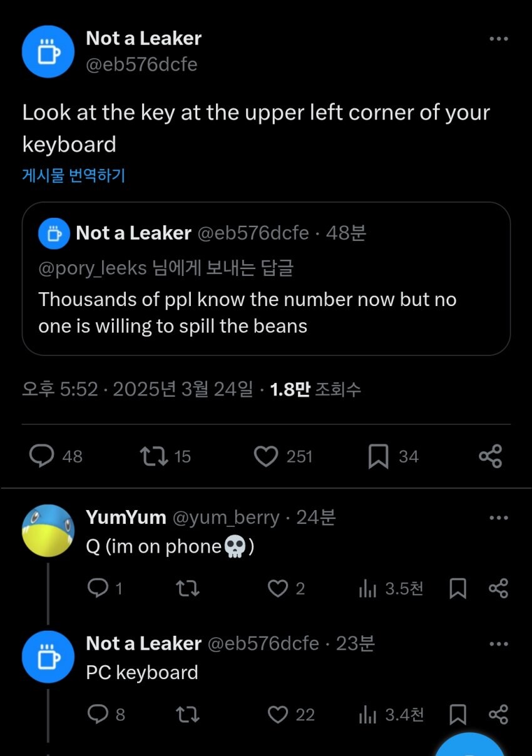The image size is (532, 756).
Task: Translate the post via 게시물 번역하기
Action: pyautogui.click(x=73, y=176)
